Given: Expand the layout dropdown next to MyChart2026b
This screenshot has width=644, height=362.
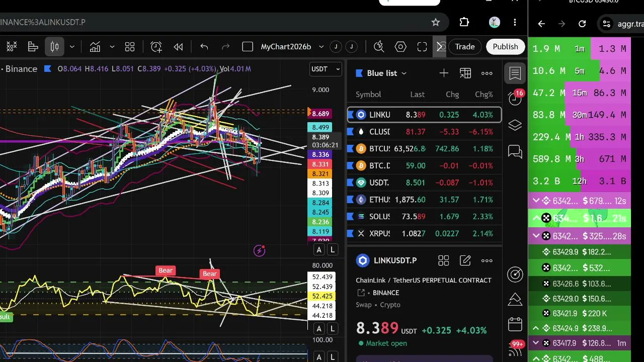Looking at the screenshot, I should point(321,47).
